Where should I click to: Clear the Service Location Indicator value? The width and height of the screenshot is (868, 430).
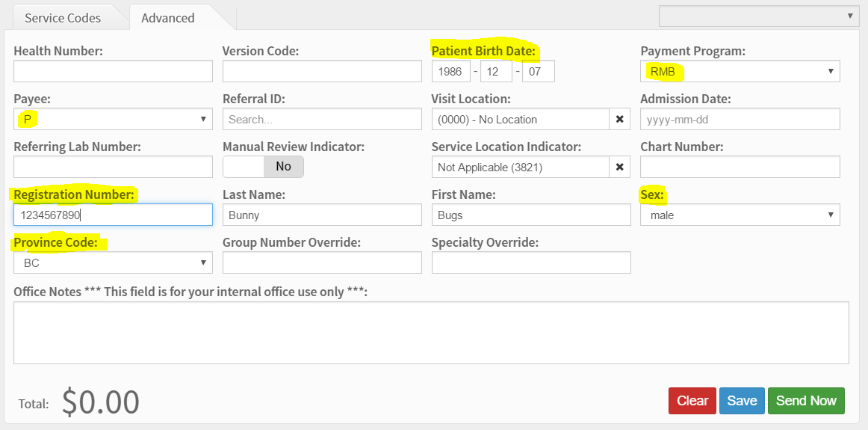619,168
